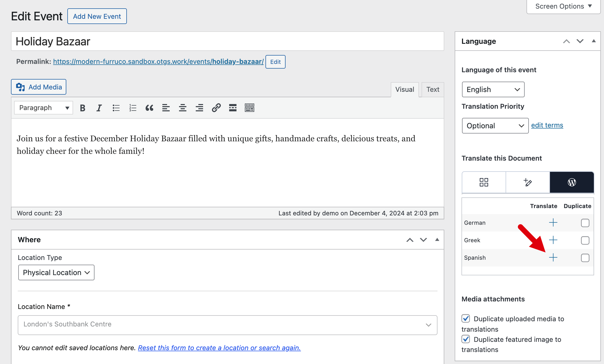Check the Duplicate box for Greek
This screenshot has width=604, height=364.
[585, 240]
